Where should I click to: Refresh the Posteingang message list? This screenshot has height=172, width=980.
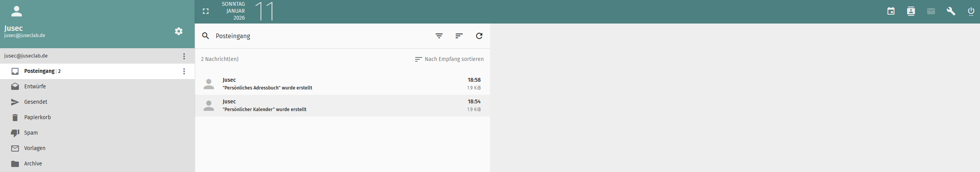coord(479,36)
